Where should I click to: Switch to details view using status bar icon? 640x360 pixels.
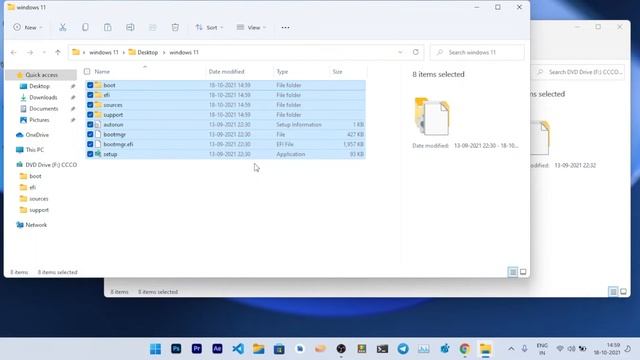(513, 272)
